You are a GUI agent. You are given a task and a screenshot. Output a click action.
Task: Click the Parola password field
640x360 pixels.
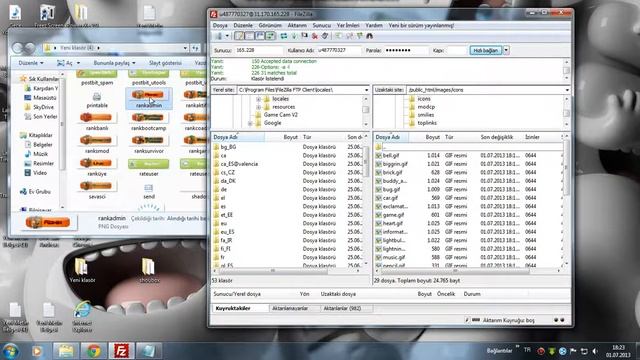coord(406,50)
